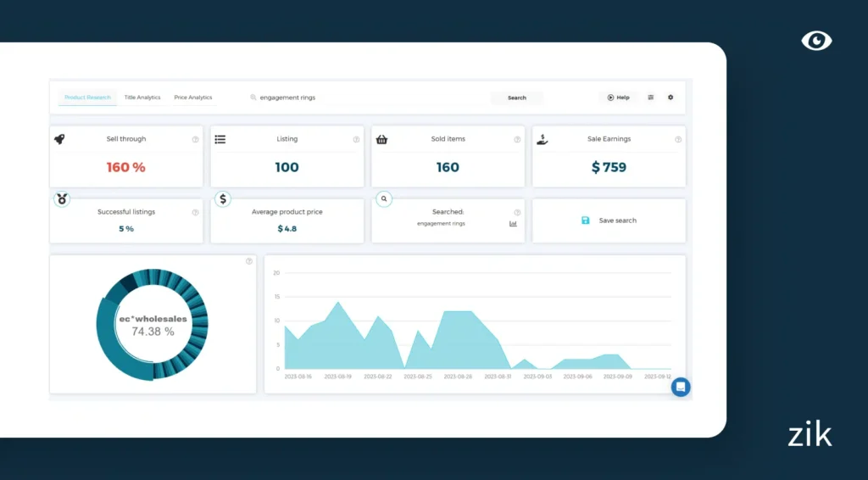Click the Help button with play icon
Viewport: 868px width, 480px height.
pos(619,98)
